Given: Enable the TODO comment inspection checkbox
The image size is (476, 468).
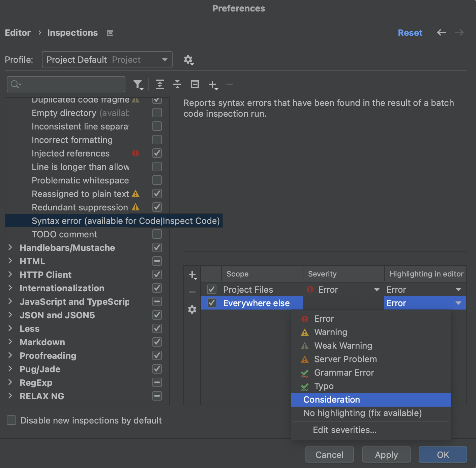Looking at the screenshot, I should (157, 234).
